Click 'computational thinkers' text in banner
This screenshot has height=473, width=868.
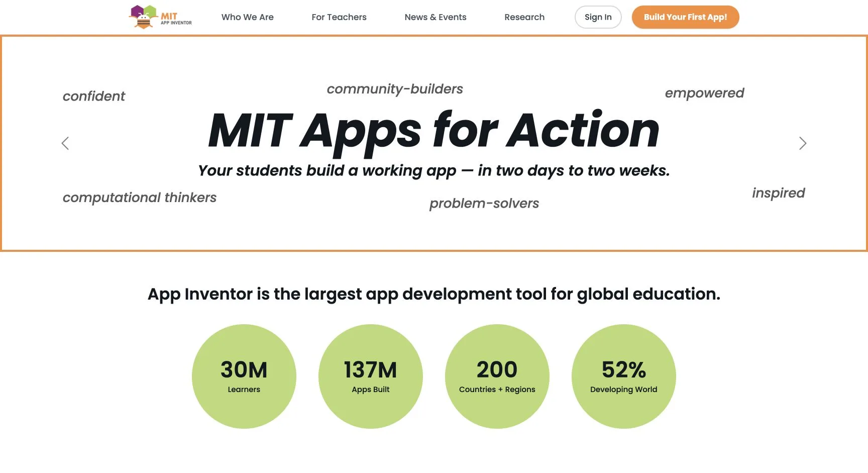(140, 198)
